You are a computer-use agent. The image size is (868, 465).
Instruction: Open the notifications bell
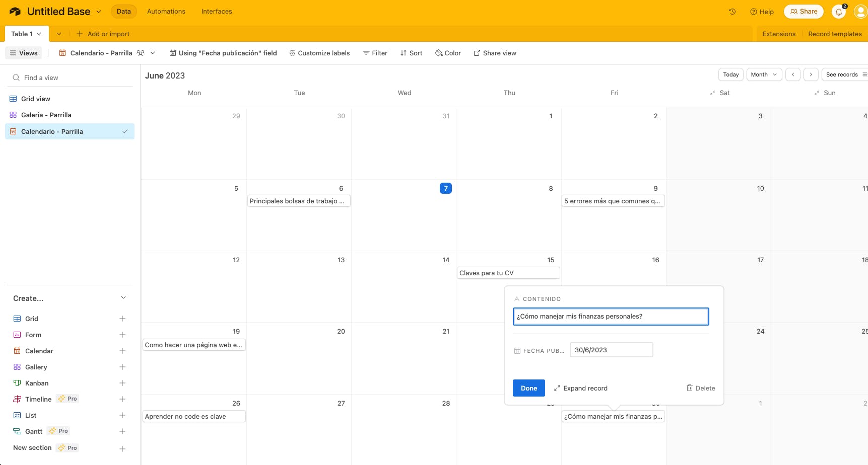click(839, 12)
